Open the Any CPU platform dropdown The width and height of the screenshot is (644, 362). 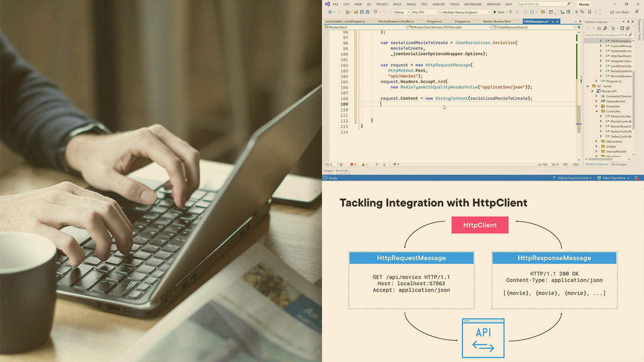pos(425,12)
